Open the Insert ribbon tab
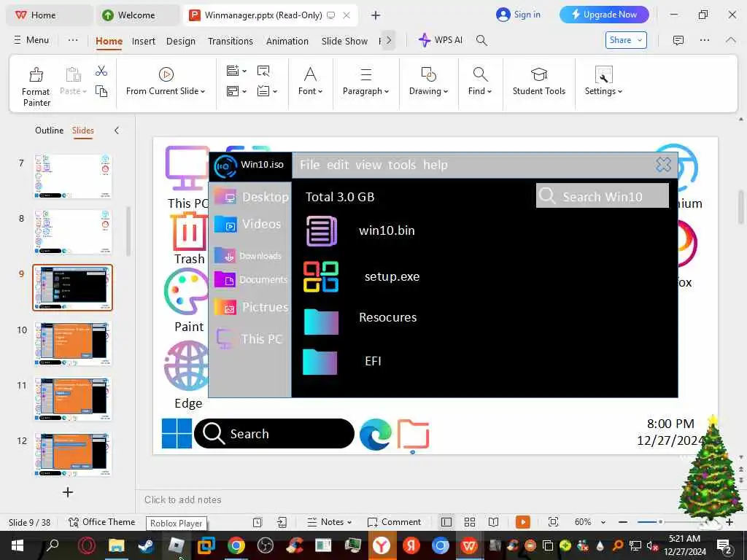Viewport: 747px width, 560px height. pyautogui.click(x=144, y=41)
